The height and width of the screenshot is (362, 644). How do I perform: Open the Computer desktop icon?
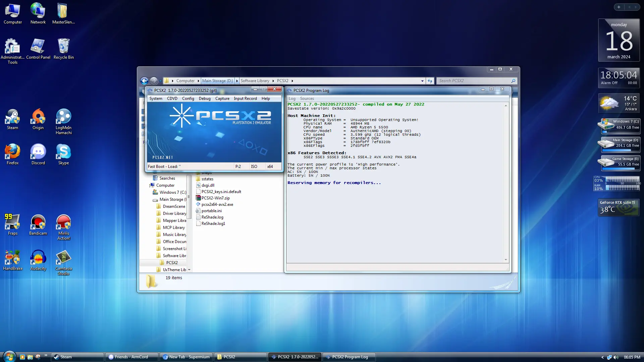pyautogui.click(x=13, y=14)
